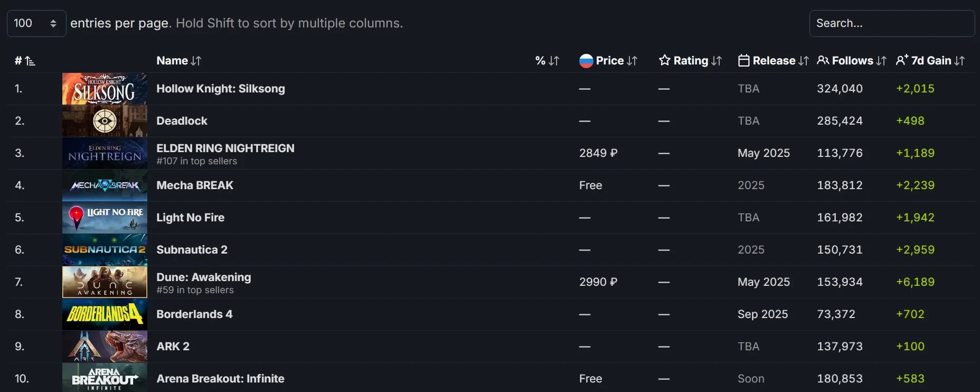
Task: Open Hollow Knight: Silksong game link
Action: 220,89
